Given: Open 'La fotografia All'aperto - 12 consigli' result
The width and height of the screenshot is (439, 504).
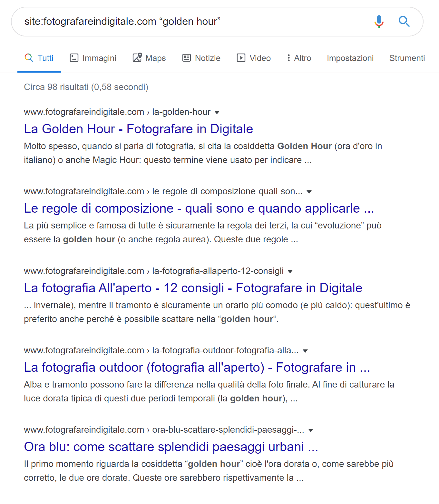Looking at the screenshot, I should pyautogui.click(x=193, y=288).
